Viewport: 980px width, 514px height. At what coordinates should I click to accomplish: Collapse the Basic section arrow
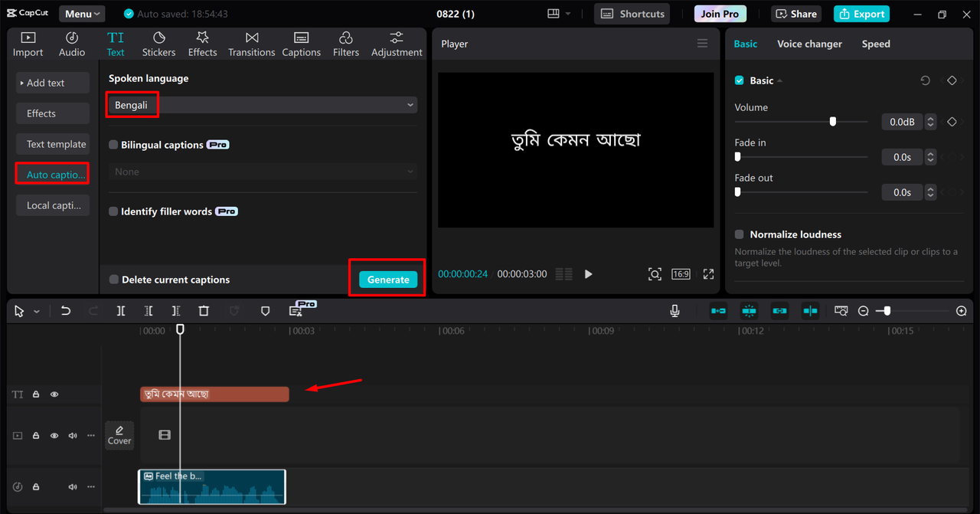pyautogui.click(x=779, y=80)
